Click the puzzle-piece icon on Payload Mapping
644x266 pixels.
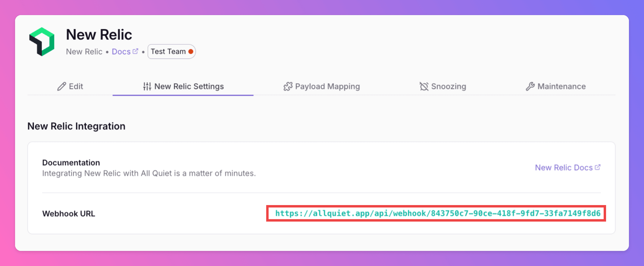pyautogui.click(x=288, y=87)
